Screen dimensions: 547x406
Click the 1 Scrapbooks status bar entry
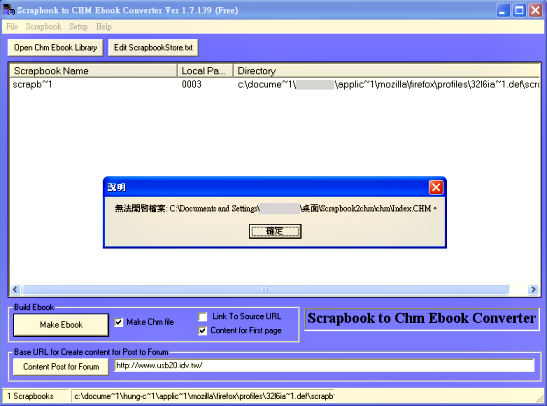coord(36,396)
